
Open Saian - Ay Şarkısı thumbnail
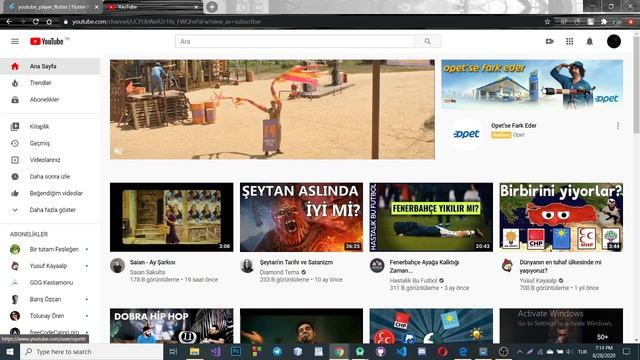(171, 217)
